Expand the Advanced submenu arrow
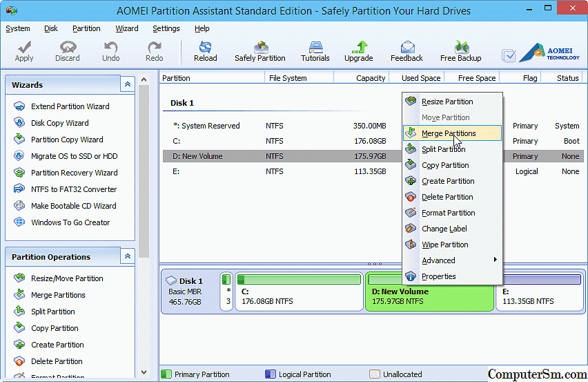Image resolution: width=588 pixels, height=382 pixels. coord(495,260)
